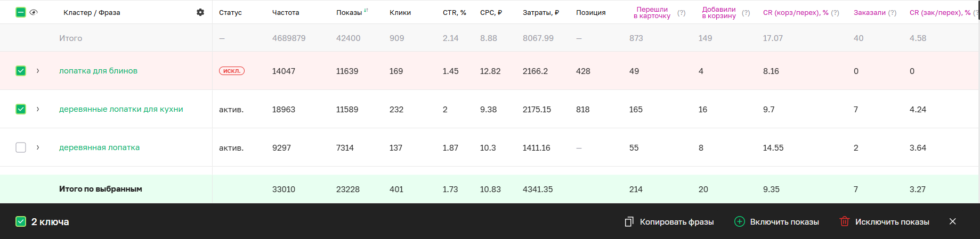The width and height of the screenshot is (980, 239).
Task: Click help icon beside Заказали
Action: point(892,13)
